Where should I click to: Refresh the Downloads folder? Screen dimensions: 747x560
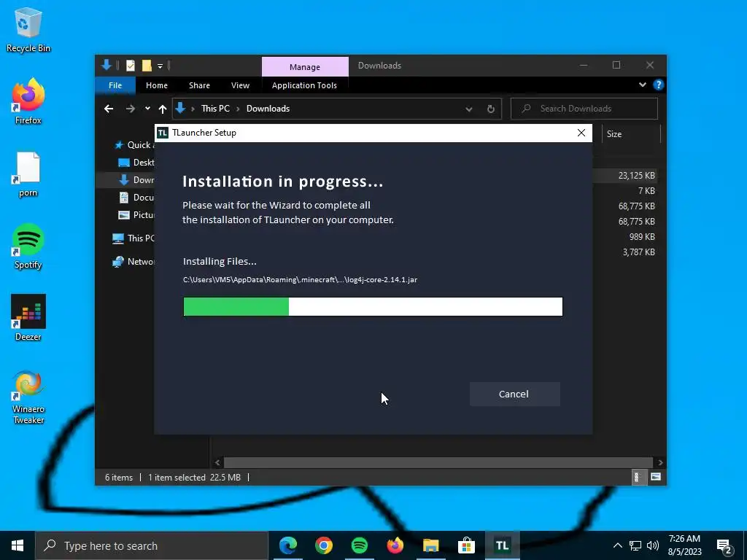pos(491,109)
